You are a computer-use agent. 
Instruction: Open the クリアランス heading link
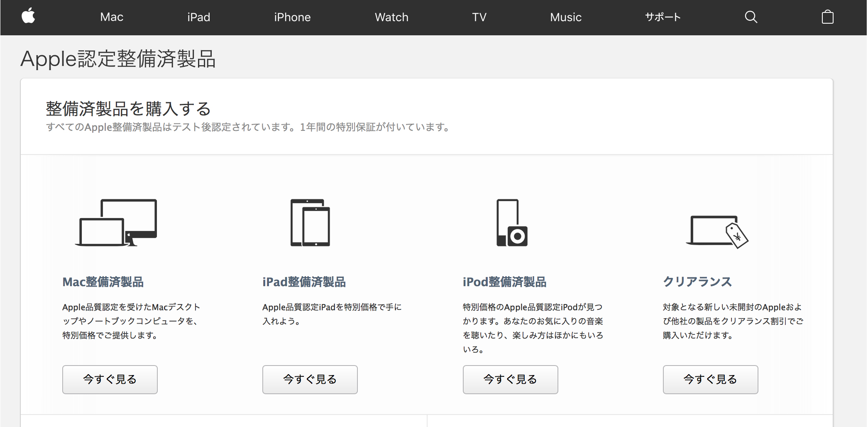pos(697,282)
